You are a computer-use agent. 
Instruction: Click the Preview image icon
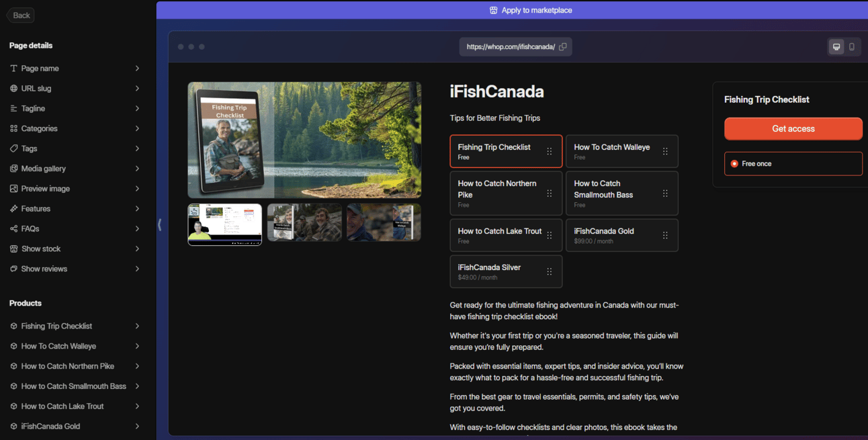[13, 189]
